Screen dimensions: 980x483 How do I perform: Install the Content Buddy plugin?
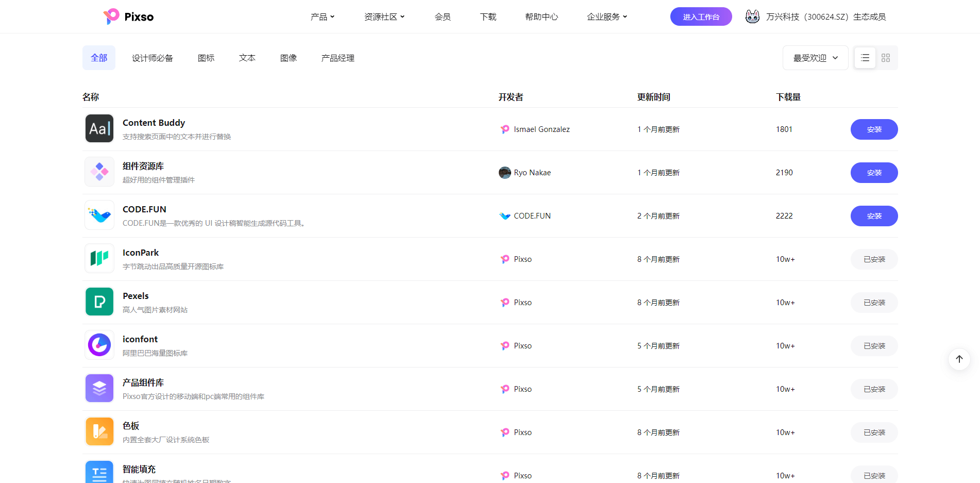point(874,129)
